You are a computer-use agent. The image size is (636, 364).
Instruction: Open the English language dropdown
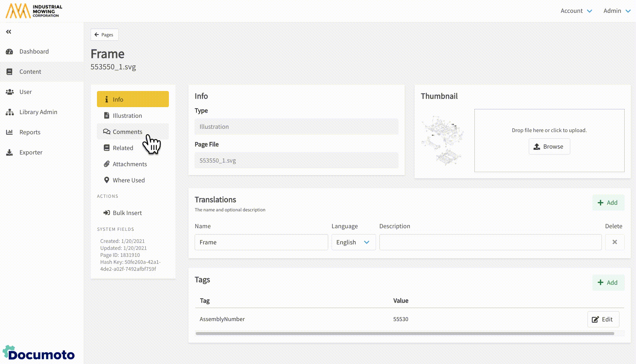click(353, 242)
